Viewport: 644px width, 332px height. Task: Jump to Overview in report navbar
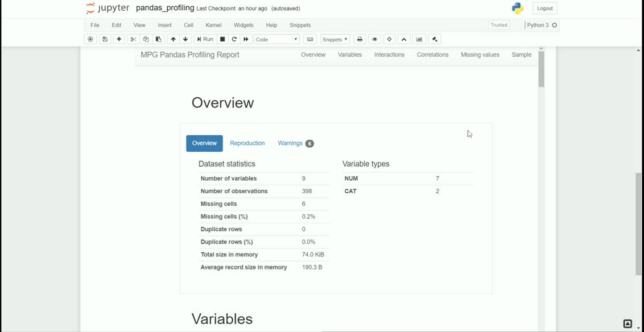[313, 55]
